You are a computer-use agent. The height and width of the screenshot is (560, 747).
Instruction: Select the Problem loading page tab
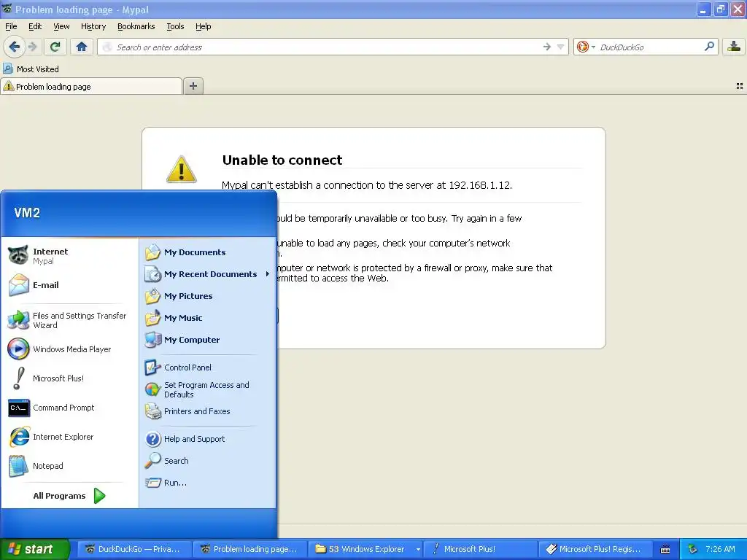click(x=91, y=87)
